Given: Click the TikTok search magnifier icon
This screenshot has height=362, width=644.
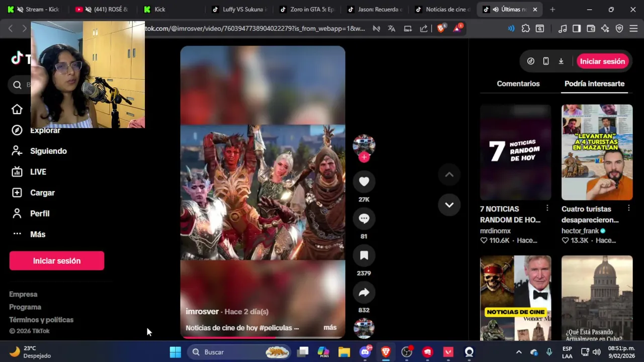Looking at the screenshot, I should (18, 85).
